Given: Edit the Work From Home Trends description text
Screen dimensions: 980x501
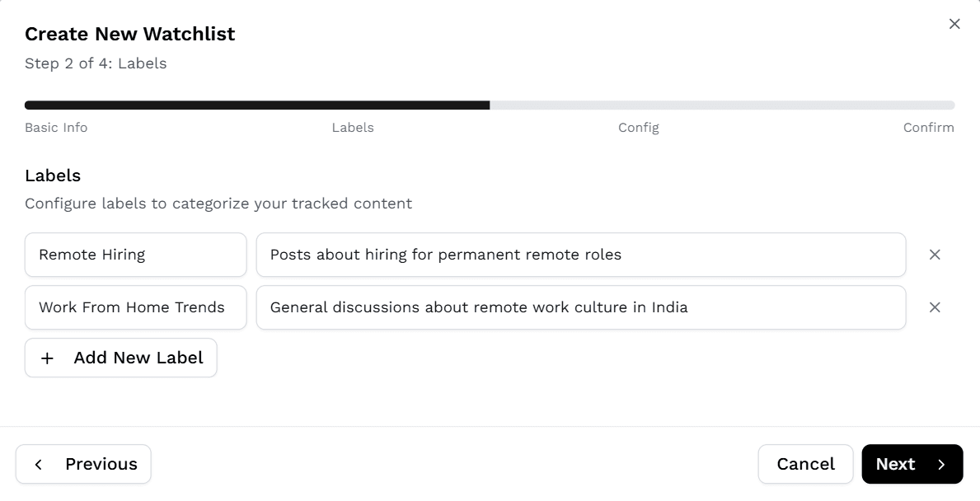Looking at the screenshot, I should tap(581, 307).
